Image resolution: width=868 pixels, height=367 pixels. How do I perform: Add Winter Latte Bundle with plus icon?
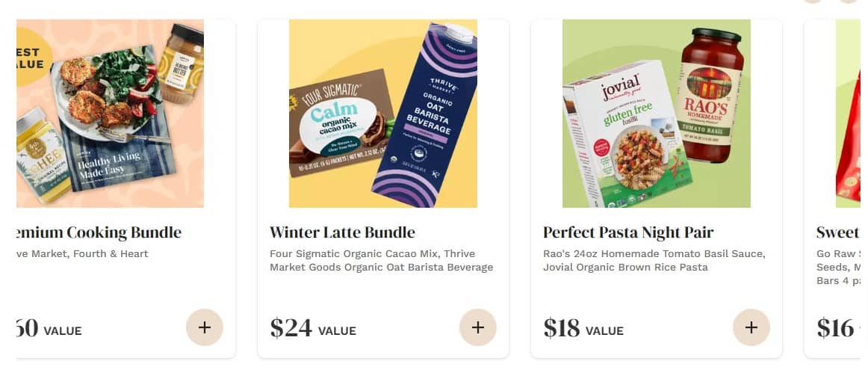pos(478,327)
